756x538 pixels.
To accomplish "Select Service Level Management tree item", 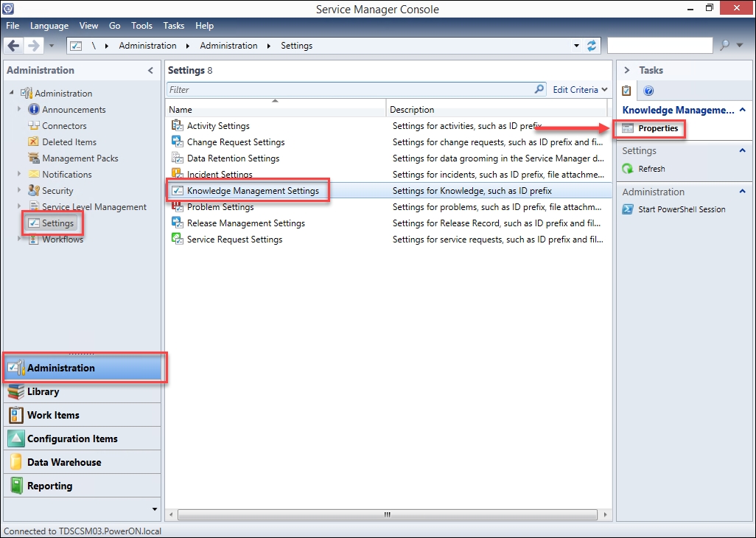I will tap(94, 207).
